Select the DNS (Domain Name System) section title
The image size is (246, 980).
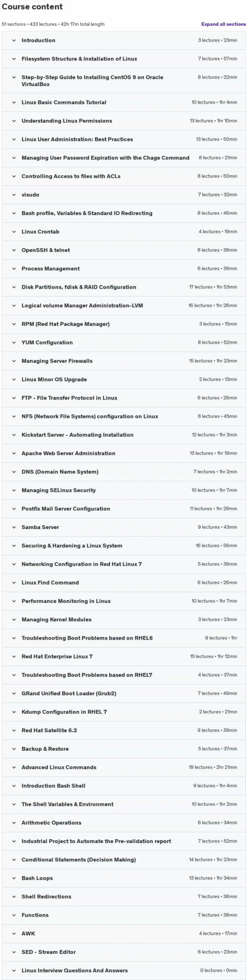click(x=60, y=472)
